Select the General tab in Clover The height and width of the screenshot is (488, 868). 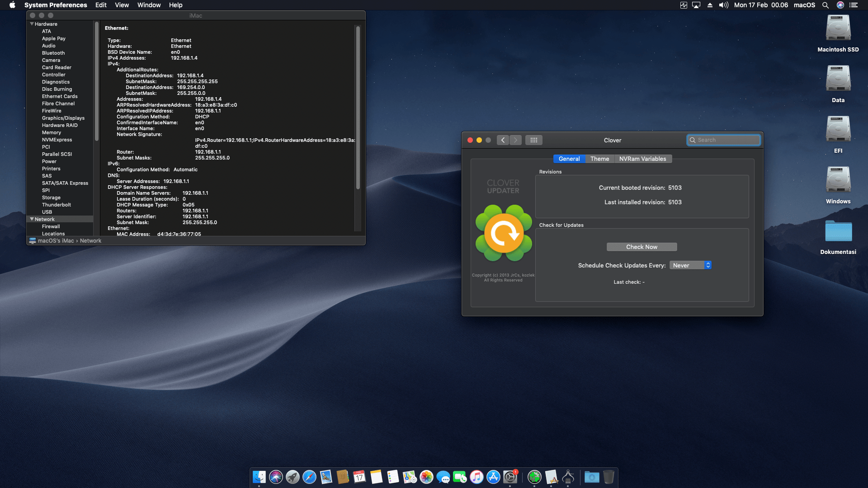(x=569, y=159)
